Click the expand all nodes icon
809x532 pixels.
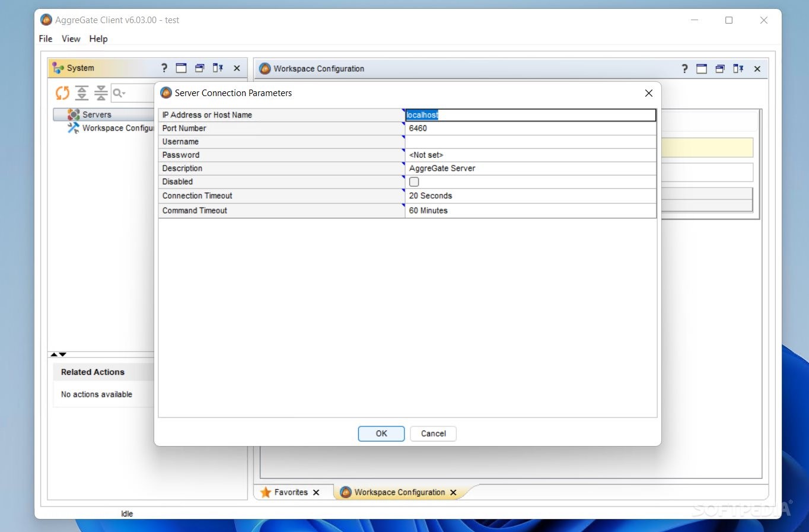[x=82, y=93]
